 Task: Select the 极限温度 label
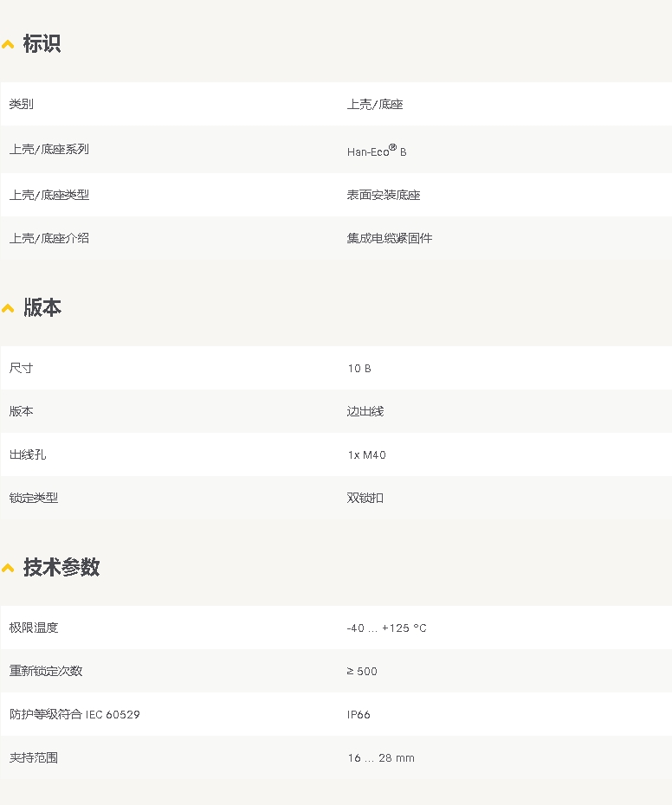tap(34, 628)
